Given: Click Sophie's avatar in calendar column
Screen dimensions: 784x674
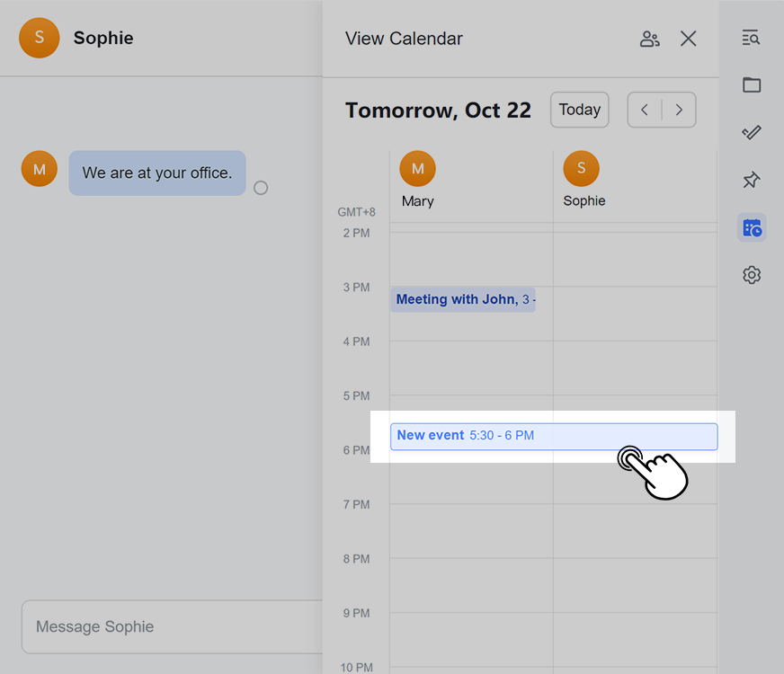Looking at the screenshot, I should pos(581,169).
